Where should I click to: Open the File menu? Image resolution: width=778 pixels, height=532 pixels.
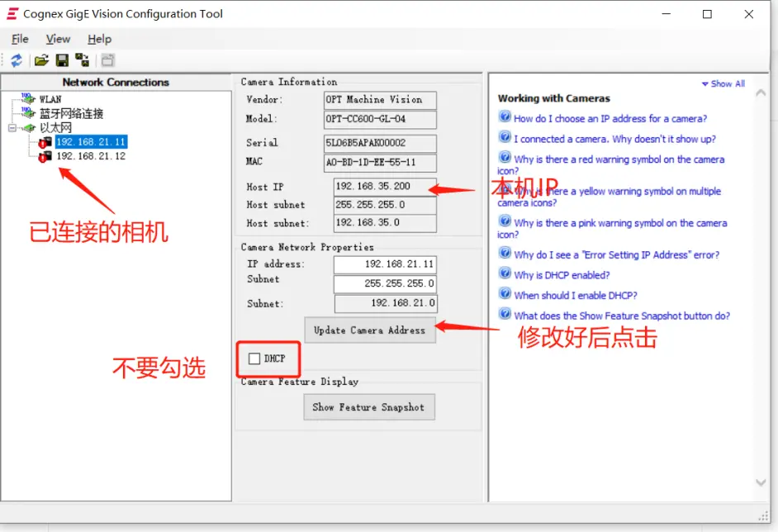(x=20, y=39)
